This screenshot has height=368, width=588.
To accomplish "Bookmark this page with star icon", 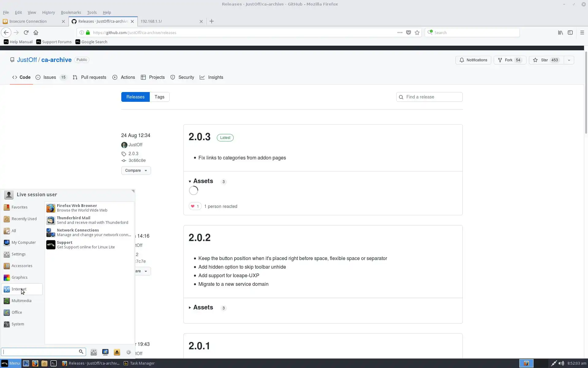I will [417, 33].
